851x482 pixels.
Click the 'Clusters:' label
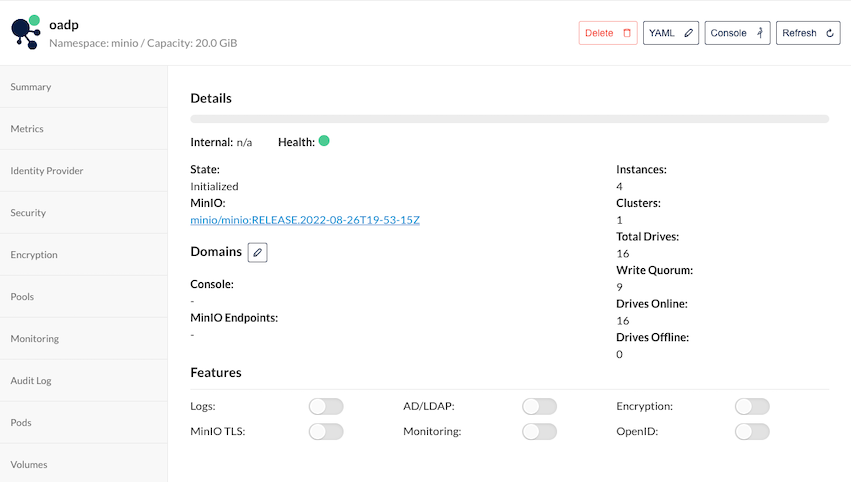638,203
